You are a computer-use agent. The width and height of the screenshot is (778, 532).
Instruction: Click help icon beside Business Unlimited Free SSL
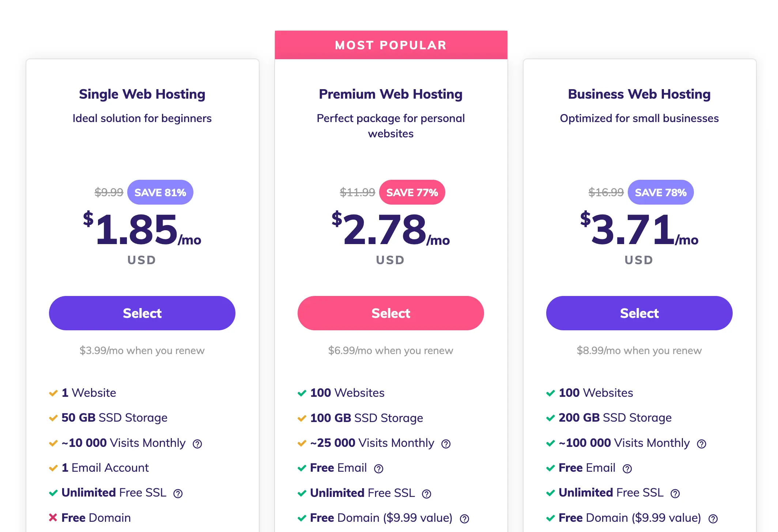[x=675, y=494]
